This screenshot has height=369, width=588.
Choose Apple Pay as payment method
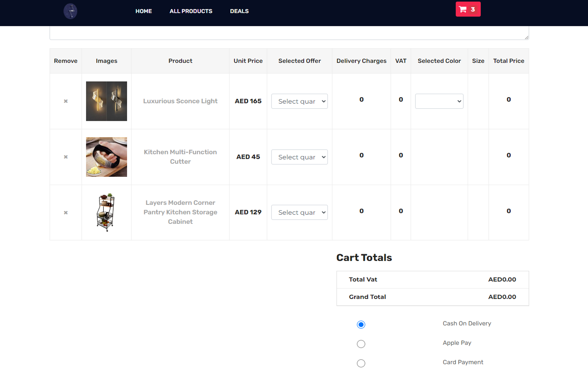pos(361,344)
